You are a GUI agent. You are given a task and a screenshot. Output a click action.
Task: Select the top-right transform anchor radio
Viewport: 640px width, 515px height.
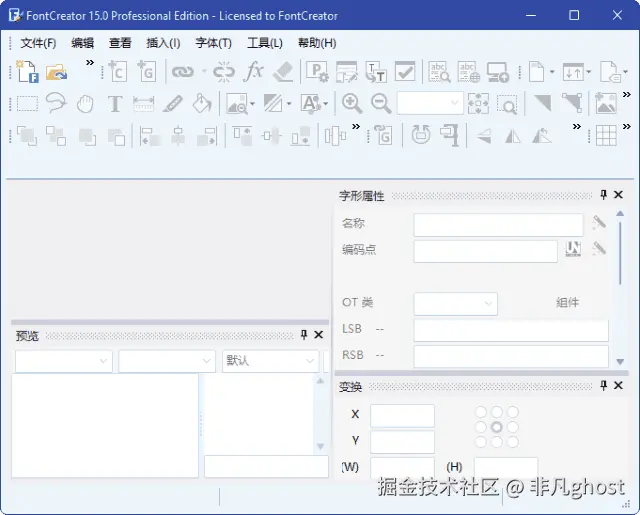pos(513,412)
